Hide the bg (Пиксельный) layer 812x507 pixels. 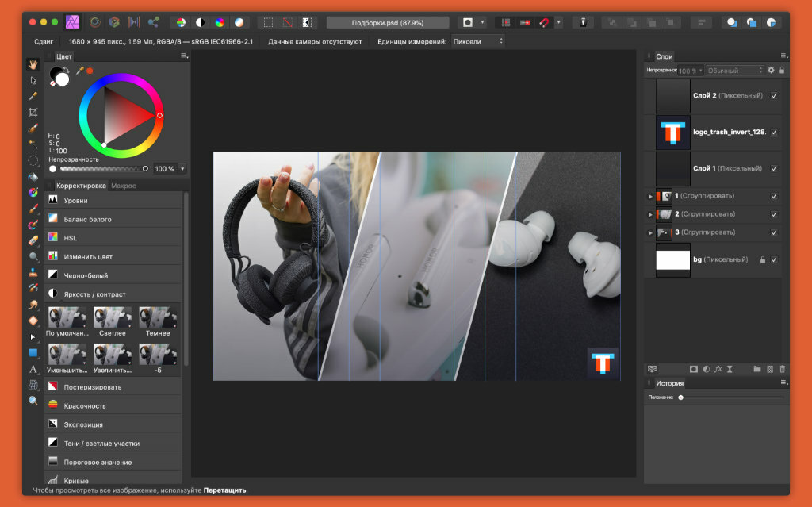(x=774, y=259)
